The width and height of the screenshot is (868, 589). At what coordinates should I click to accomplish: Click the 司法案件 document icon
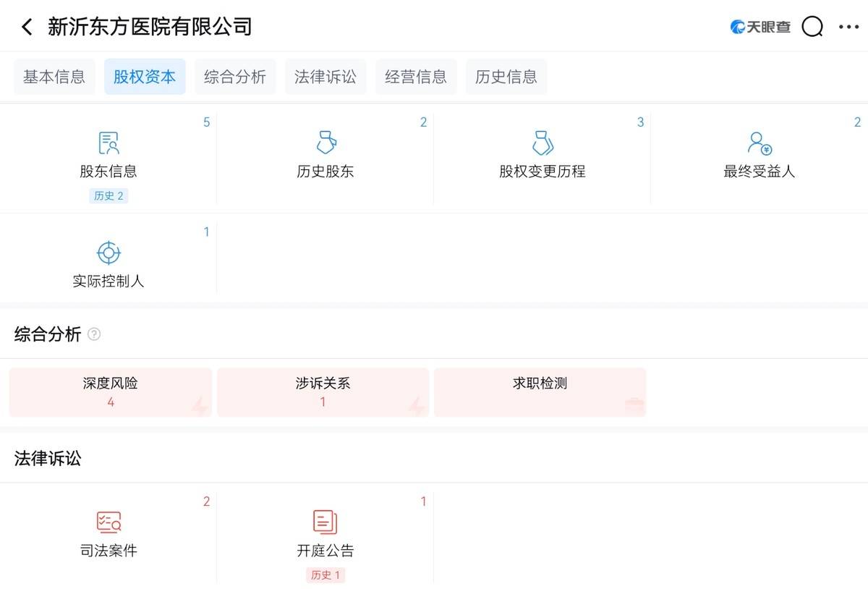point(109,521)
